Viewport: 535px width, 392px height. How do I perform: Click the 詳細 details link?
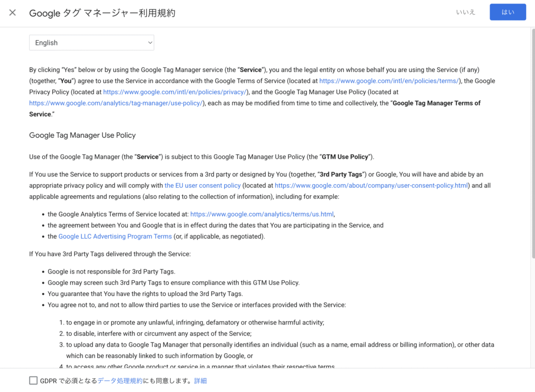(x=201, y=381)
